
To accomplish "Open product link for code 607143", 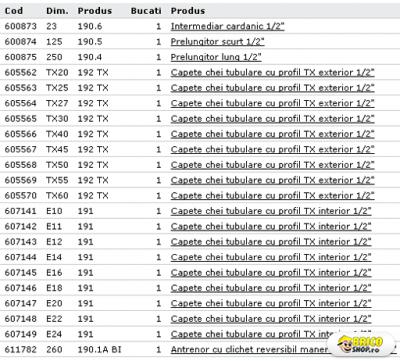I will click(271, 242).
